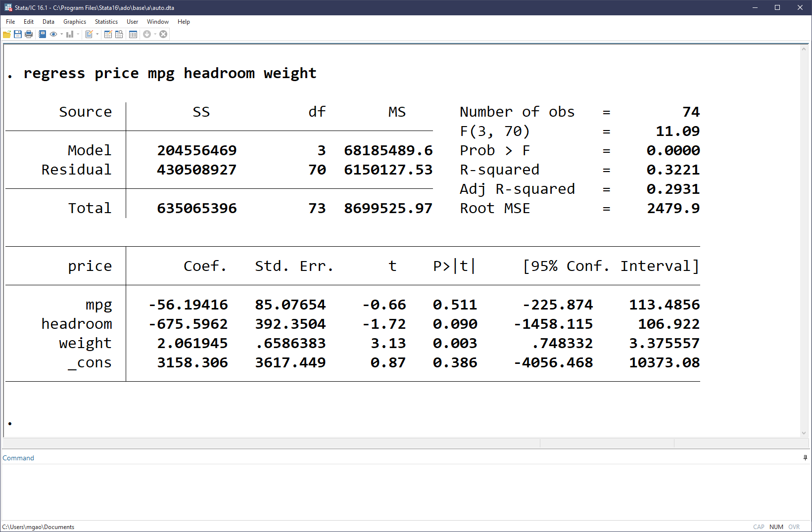Click the Break stop icon
Image resolution: width=812 pixels, height=532 pixels.
pos(163,34)
